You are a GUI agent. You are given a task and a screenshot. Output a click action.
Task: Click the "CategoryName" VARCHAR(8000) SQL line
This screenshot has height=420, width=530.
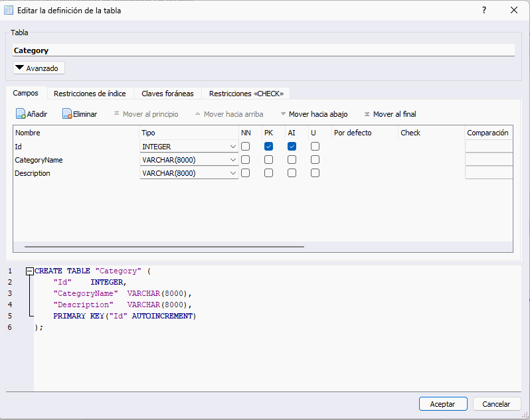point(123,293)
